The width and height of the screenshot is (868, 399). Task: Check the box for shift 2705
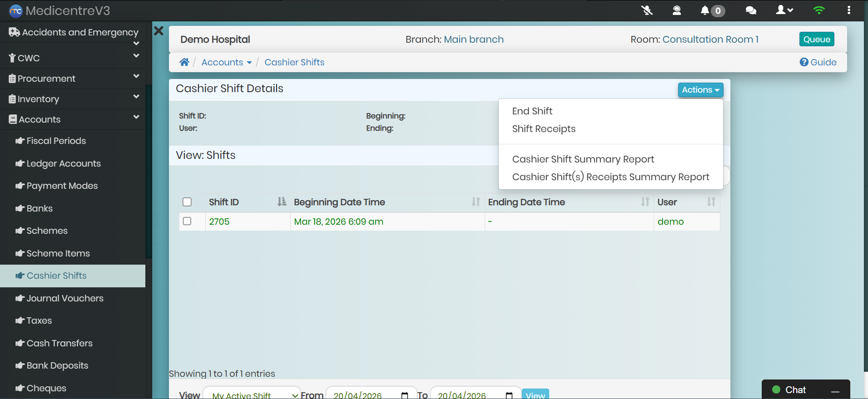coord(187,221)
